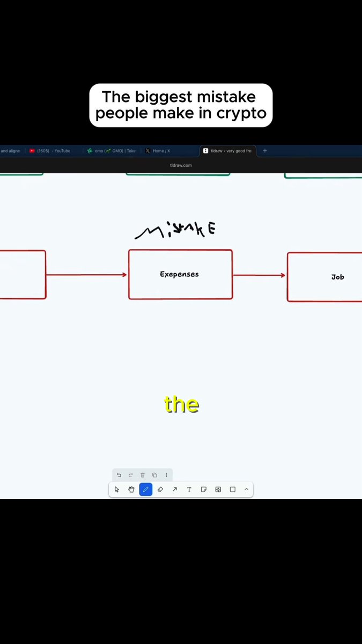Select the Sticky Note tool
This screenshot has width=362, height=644.
204,489
